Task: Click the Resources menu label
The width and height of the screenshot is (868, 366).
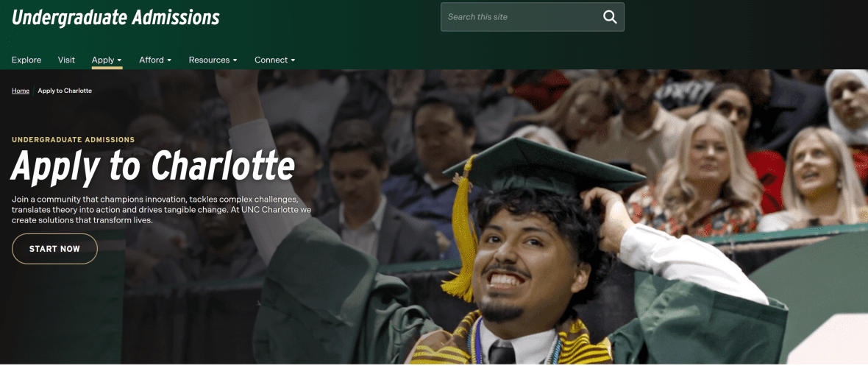Action: click(209, 60)
